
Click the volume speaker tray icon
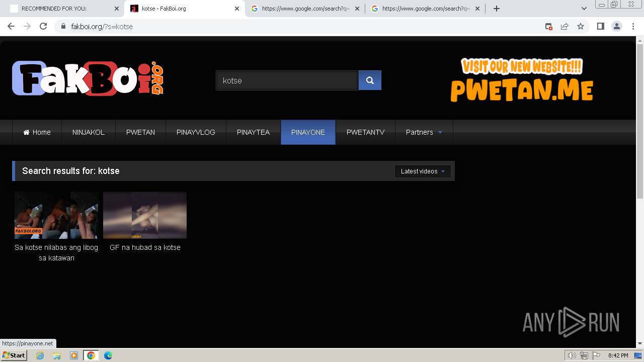click(x=572, y=355)
